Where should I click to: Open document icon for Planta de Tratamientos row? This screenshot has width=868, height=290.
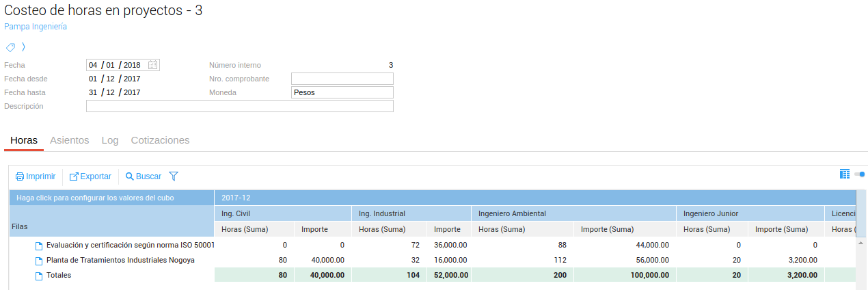click(x=39, y=261)
